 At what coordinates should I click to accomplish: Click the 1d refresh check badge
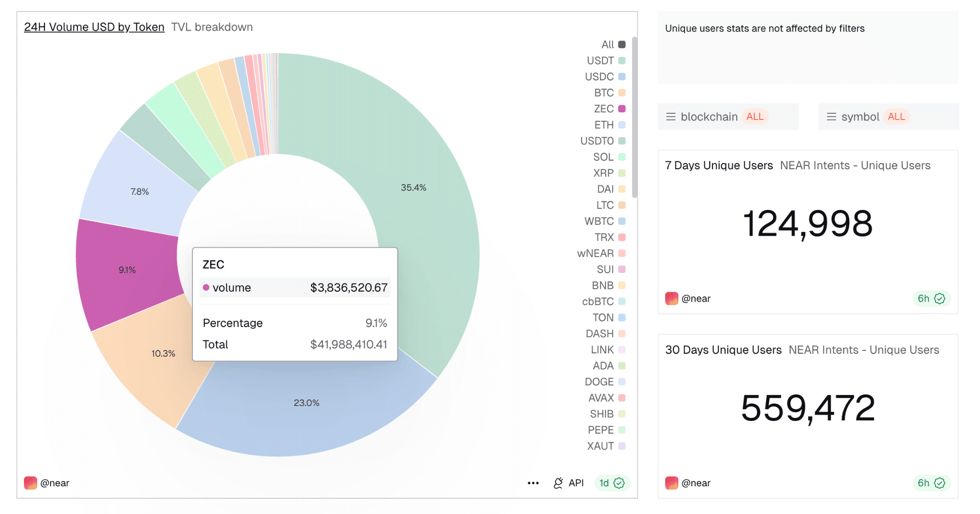click(x=612, y=483)
